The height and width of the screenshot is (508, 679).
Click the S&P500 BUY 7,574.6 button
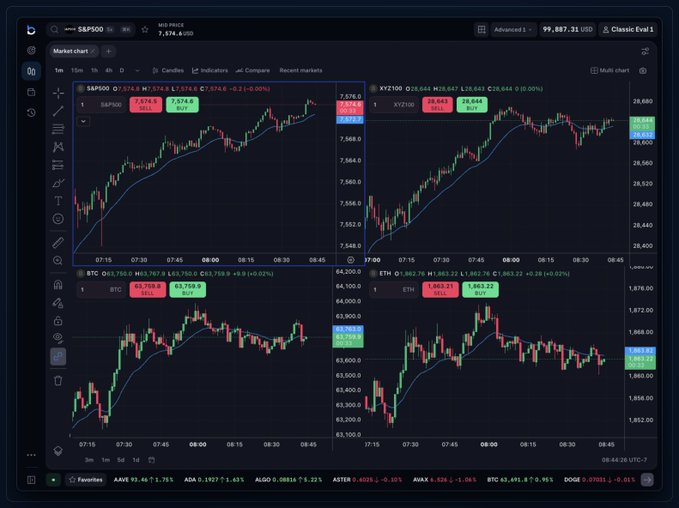182,104
